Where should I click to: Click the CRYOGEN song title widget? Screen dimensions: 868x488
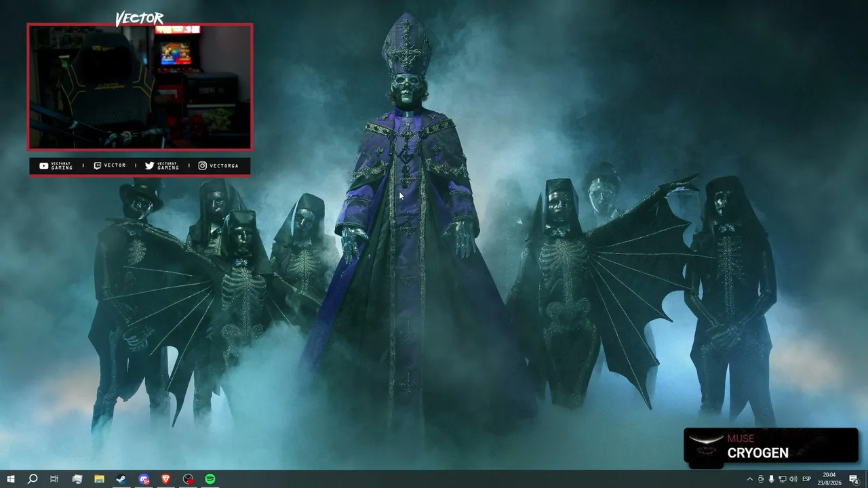point(758,453)
